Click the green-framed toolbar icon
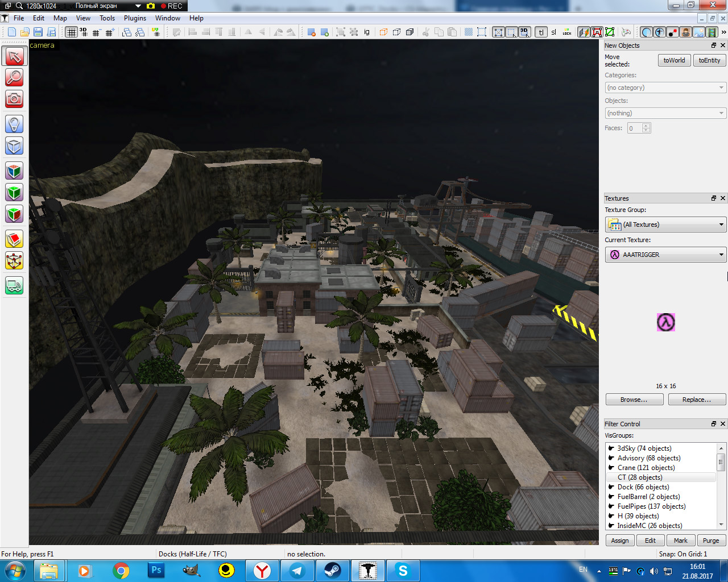This screenshot has width=728, height=582. [x=610, y=32]
